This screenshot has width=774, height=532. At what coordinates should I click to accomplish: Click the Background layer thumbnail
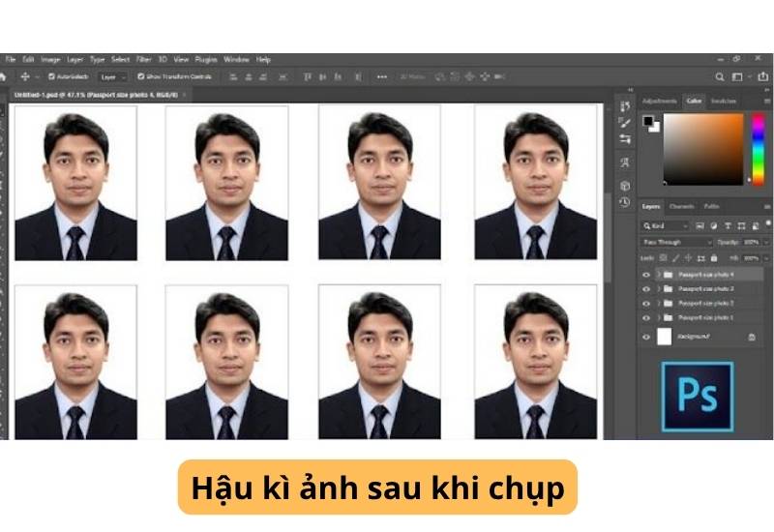664,337
